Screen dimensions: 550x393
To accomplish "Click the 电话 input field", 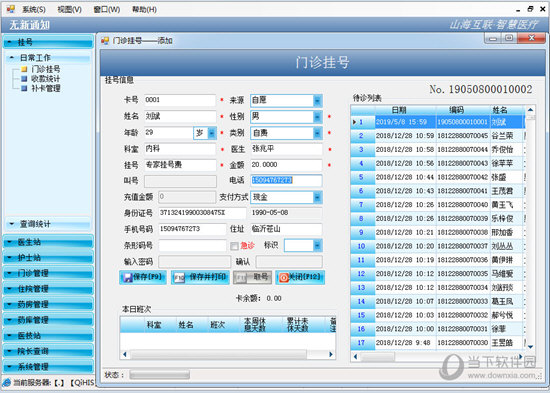I will coord(286,181).
